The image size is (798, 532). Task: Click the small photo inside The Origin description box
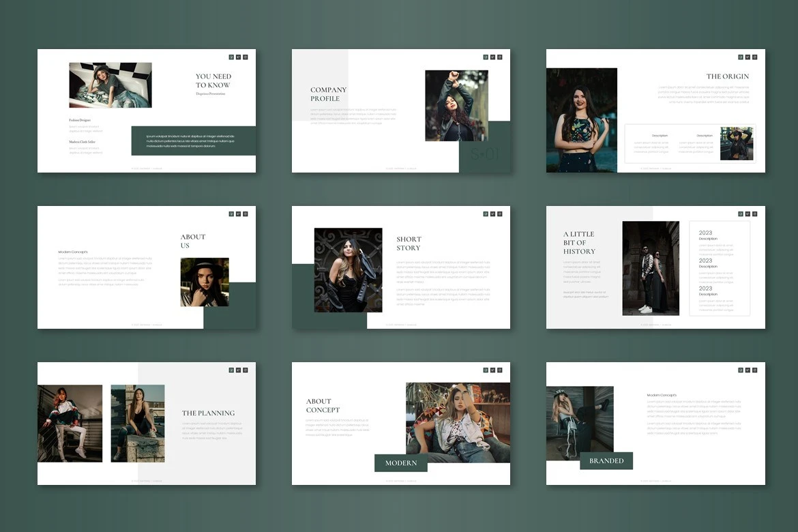(737, 144)
